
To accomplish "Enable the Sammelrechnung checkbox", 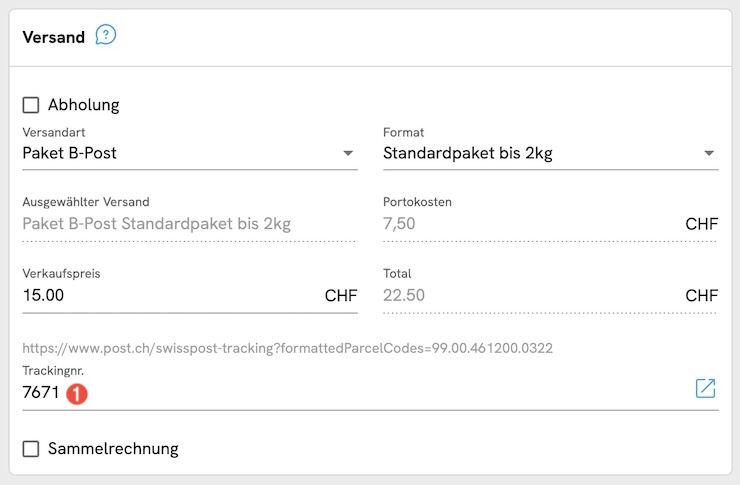I will point(31,448).
